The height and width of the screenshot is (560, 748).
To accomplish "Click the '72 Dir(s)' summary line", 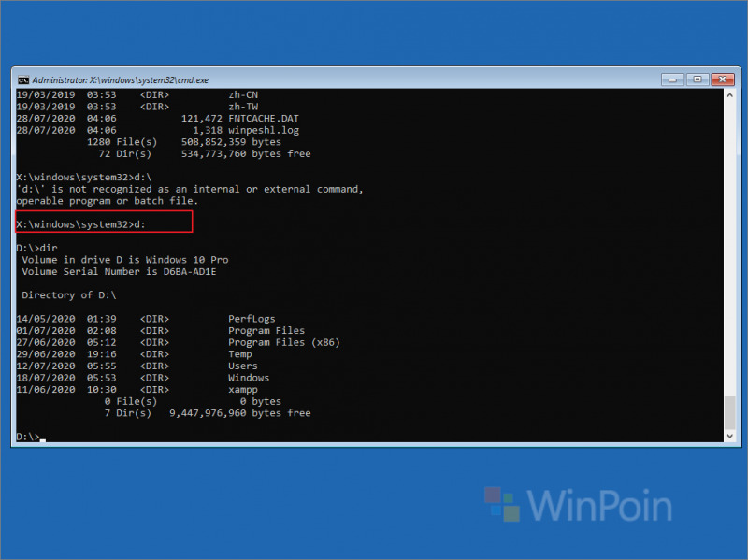I will point(204,153).
